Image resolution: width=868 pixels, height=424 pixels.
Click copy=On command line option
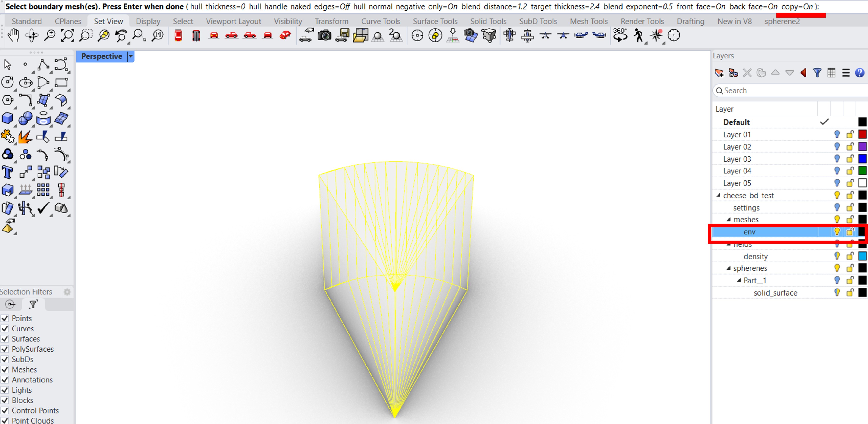(x=797, y=6)
